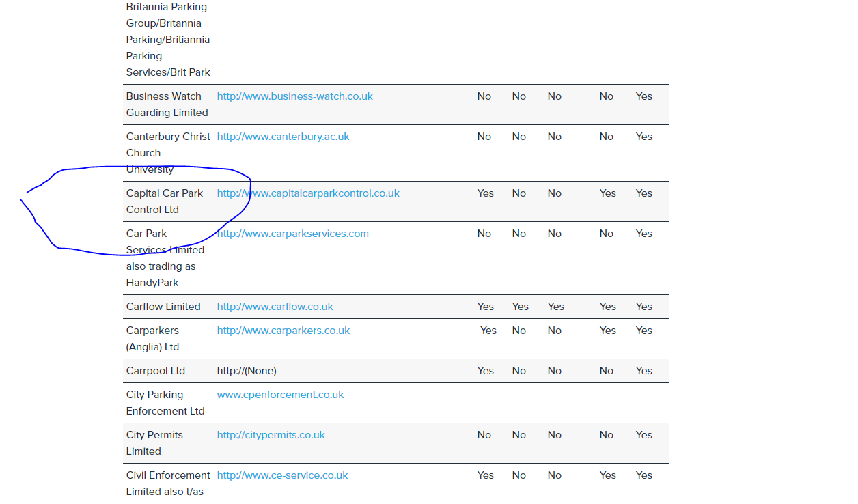Open the citypermits.co.uk link
This screenshot has height=504, width=858.
[x=271, y=435]
